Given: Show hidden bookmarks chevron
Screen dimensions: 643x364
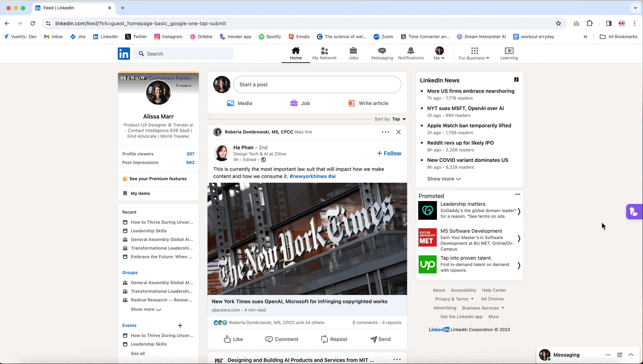Looking at the screenshot, I should click(x=585, y=37).
